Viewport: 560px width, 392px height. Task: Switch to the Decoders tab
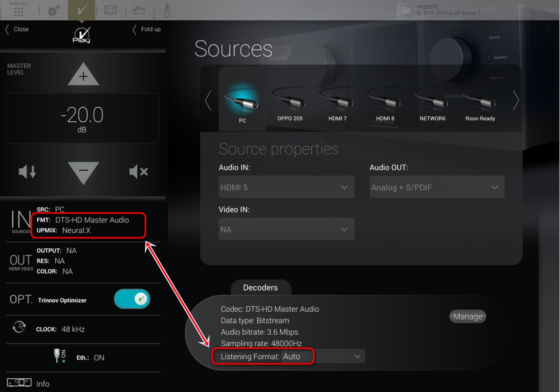(261, 288)
